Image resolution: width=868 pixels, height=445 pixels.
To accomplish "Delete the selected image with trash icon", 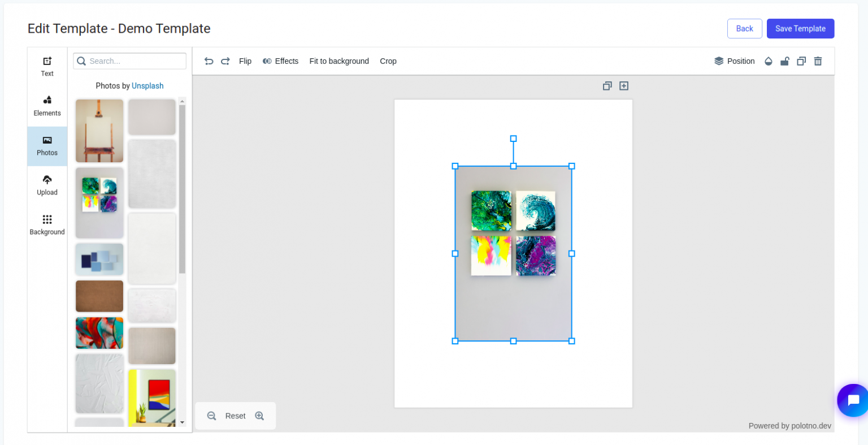I will 818,61.
